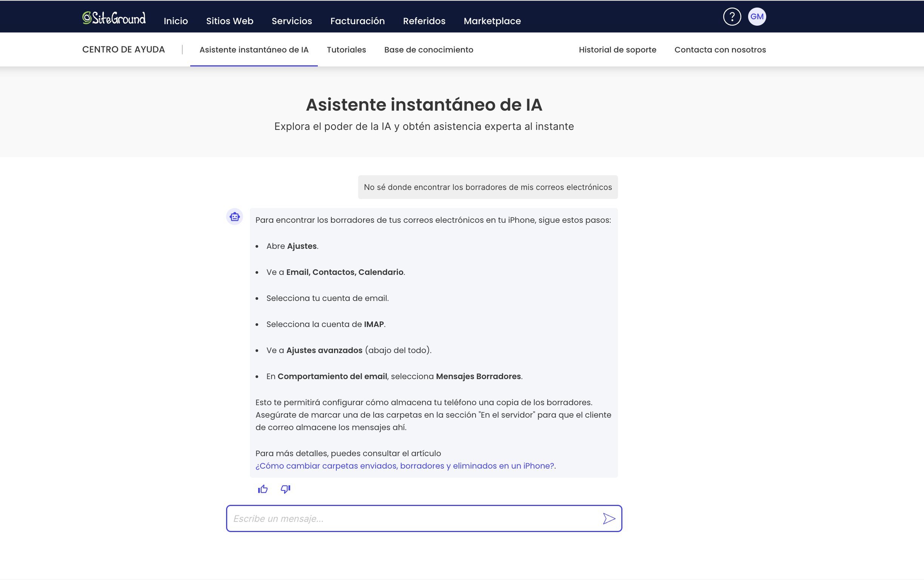This screenshot has width=924, height=580.
Task: Open Historial de soporte
Action: coord(618,49)
